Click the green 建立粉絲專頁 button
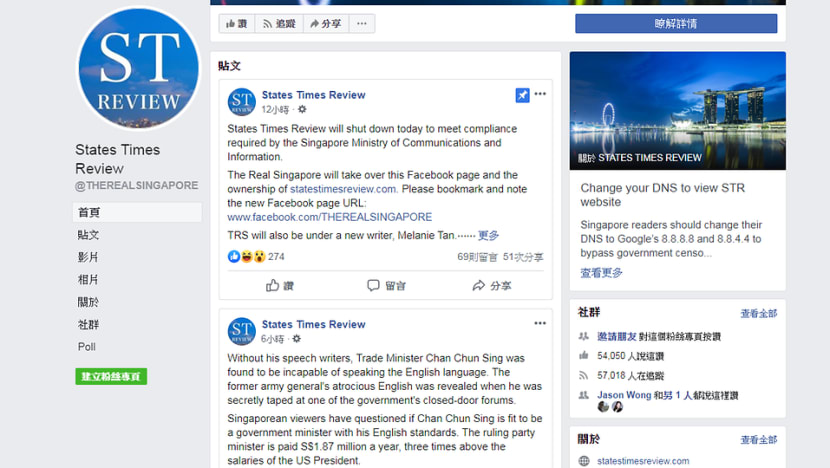This screenshot has width=830, height=468. (x=111, y=376)
